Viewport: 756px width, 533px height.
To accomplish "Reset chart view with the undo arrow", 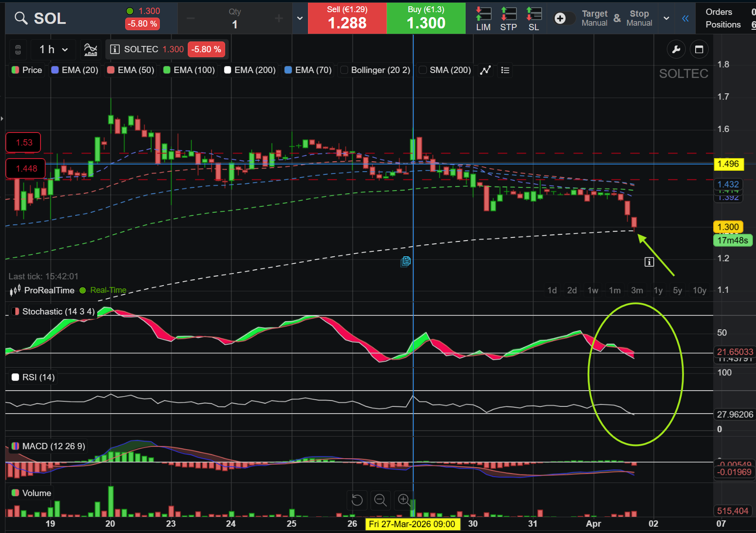I will coord(357,500).
